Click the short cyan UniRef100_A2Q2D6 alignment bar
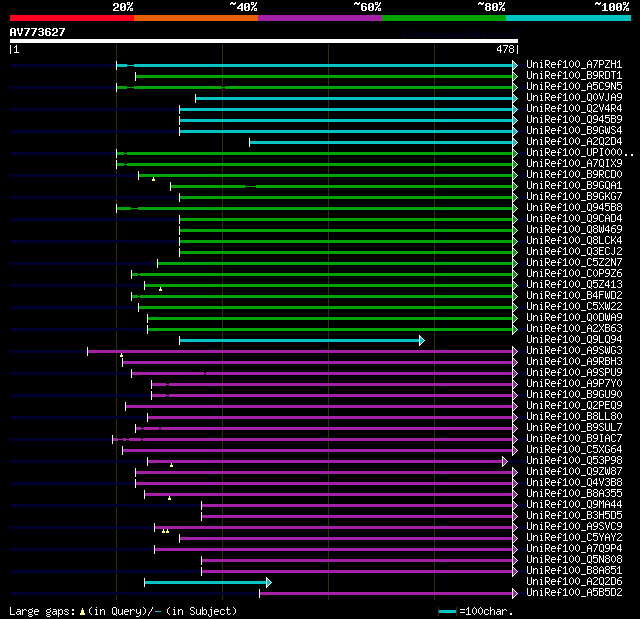Viewport: 640px width, 619px height. (x=208, y=582)
